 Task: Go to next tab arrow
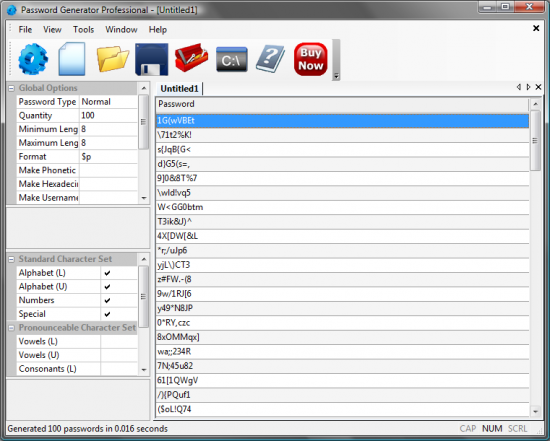(528, 87)
